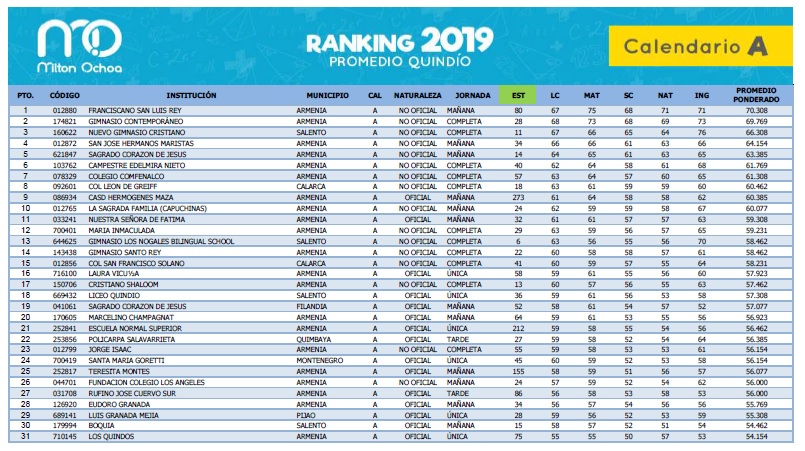805x451 pixels.
Task: Click code 012880 in the first row
Action: tap(64, 110)
